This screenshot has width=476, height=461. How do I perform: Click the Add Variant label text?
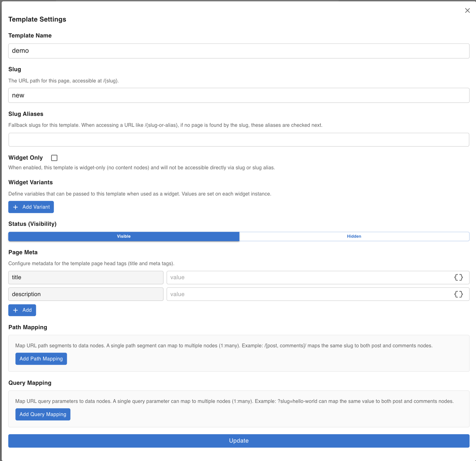[x=36, y=207]
